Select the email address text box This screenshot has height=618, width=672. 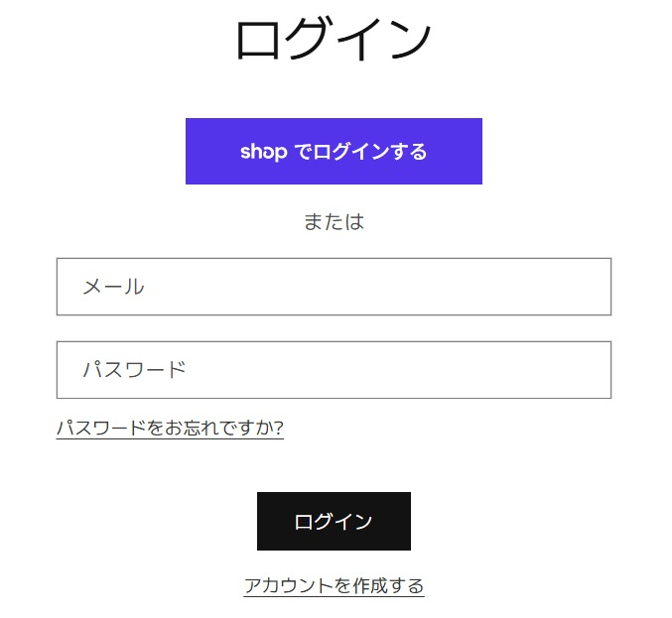pos(334,287)
